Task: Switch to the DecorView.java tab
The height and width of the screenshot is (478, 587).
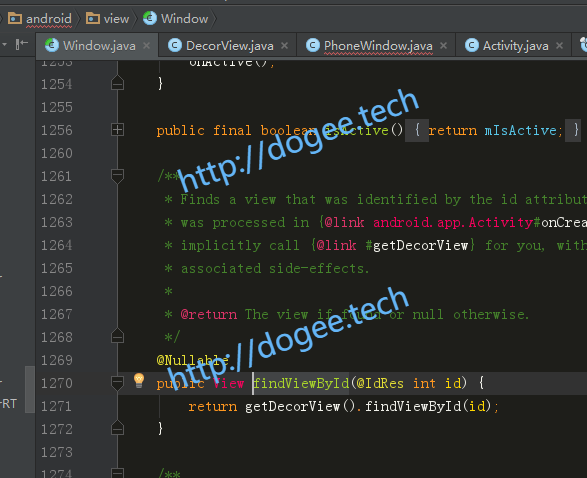Action: tap(229, 46)
